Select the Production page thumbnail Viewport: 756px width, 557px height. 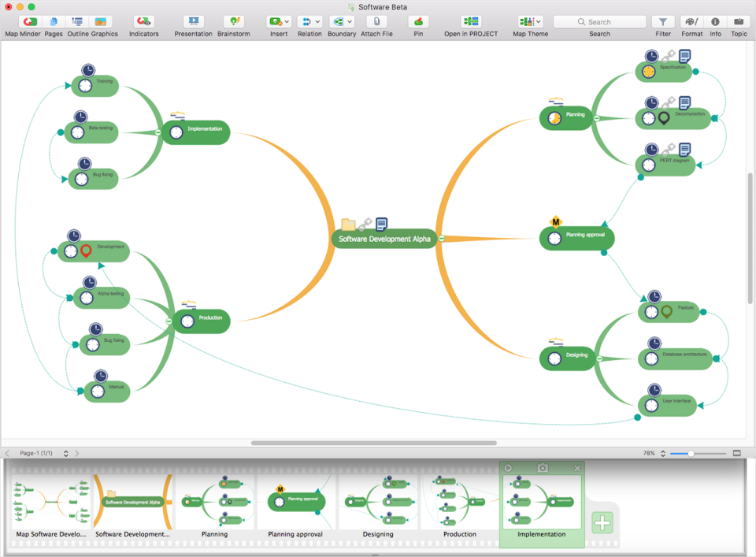(459, 500)
